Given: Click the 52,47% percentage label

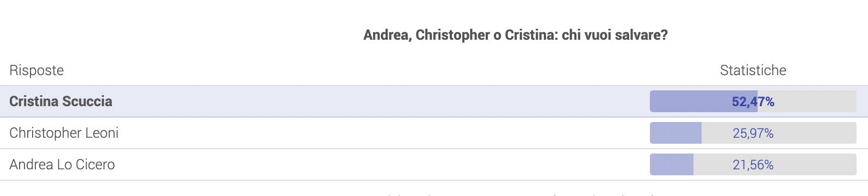Looking at the screenshot, I should point(753,102).
